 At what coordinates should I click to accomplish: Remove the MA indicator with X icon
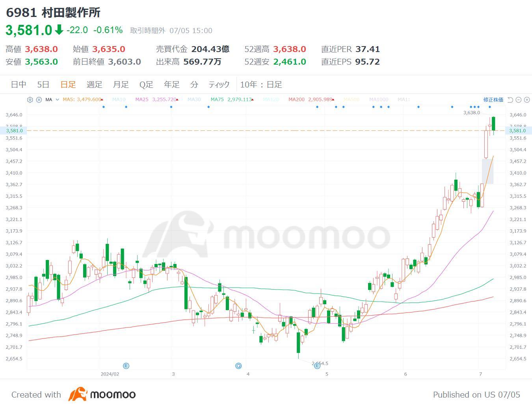(x=39, y=100)
